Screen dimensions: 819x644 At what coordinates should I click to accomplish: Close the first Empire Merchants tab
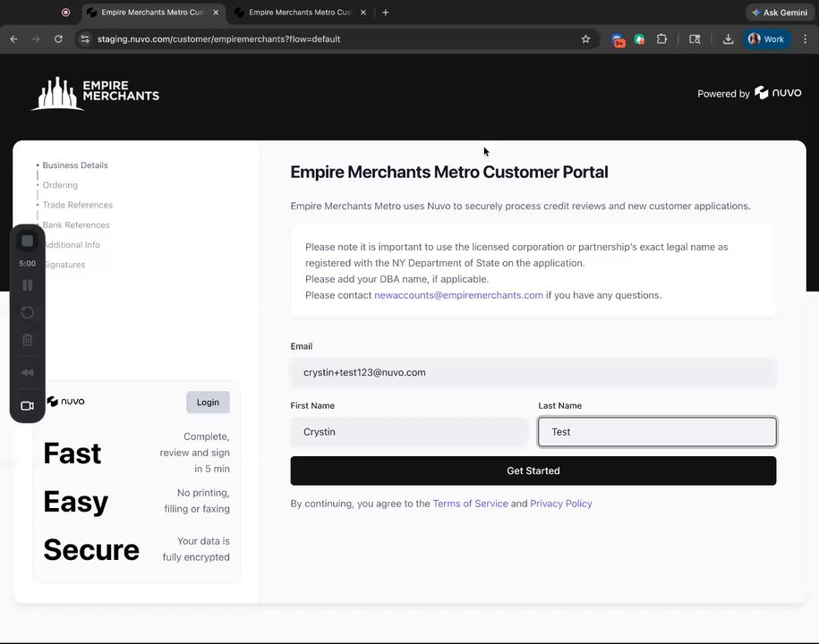click(216, 13)
